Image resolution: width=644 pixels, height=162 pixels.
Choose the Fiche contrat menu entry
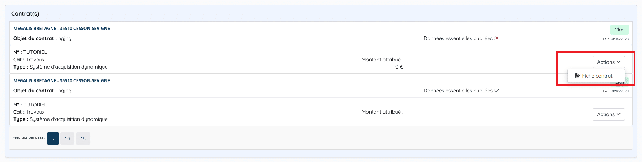coord(596,76)
